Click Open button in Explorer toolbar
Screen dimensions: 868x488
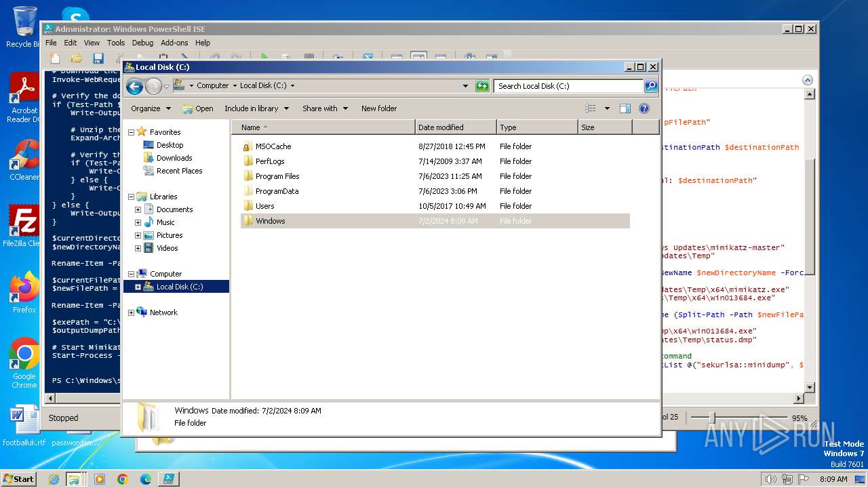[x=198, y=108]
